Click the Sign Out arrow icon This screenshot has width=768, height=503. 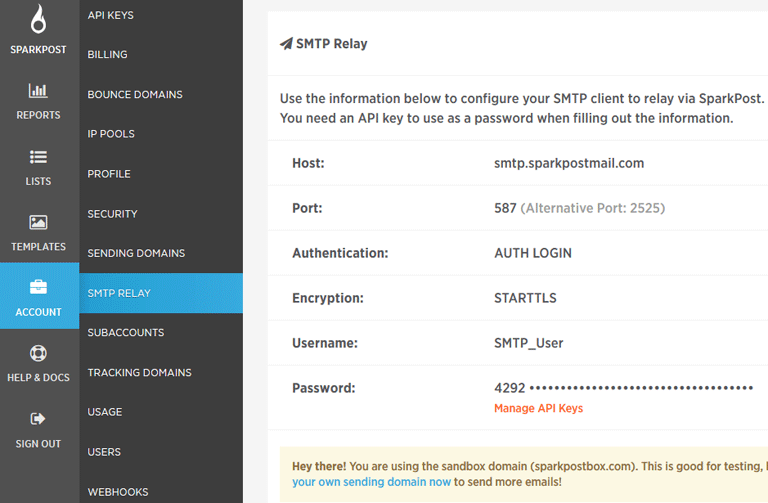pyautogui.click(x=38, y=419)
